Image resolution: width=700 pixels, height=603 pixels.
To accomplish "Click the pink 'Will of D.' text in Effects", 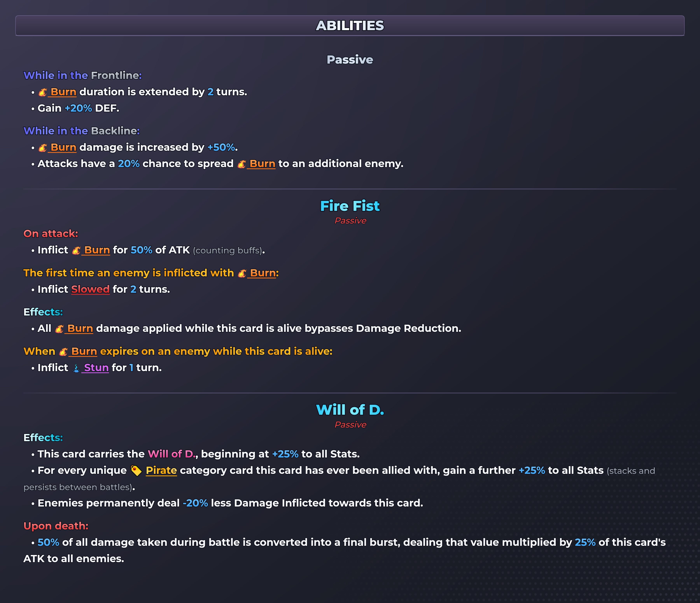I will coord(172,454).
